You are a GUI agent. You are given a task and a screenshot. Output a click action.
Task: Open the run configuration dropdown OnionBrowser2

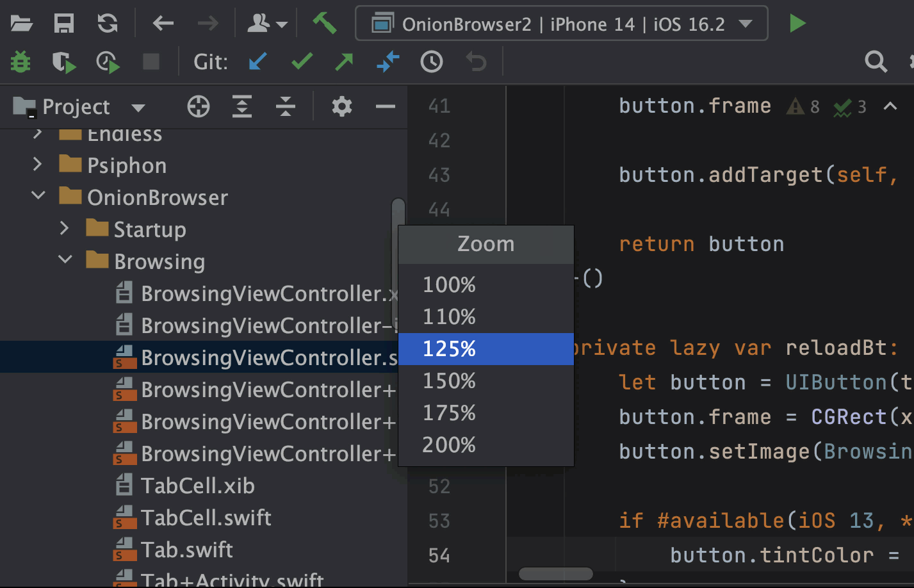click(562, 24)
